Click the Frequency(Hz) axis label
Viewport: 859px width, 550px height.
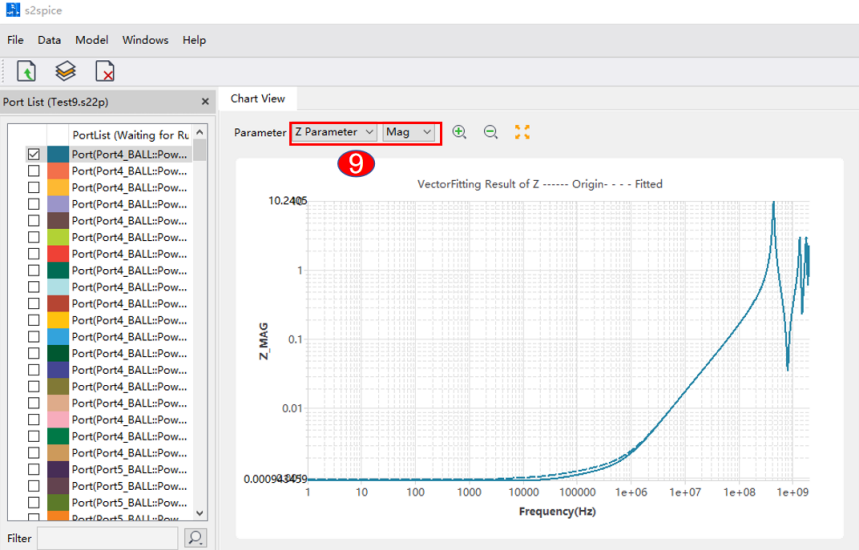pos(557,511)
